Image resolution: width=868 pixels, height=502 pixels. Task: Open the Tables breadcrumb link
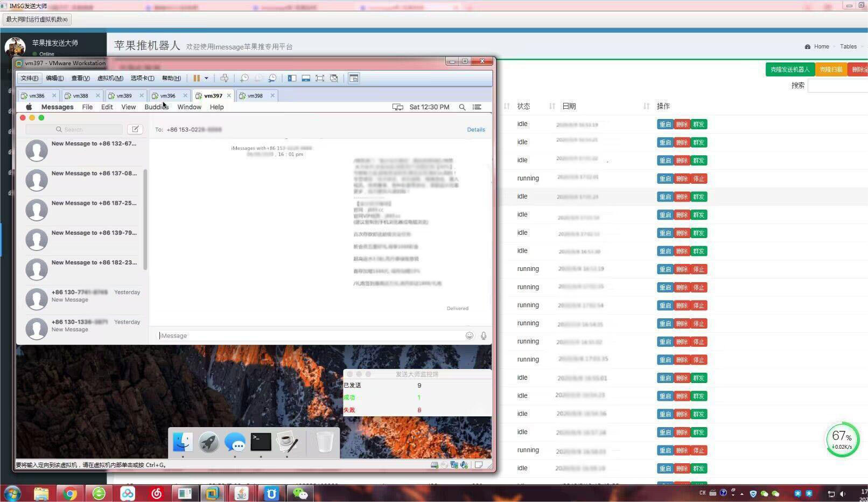[848, 46]
